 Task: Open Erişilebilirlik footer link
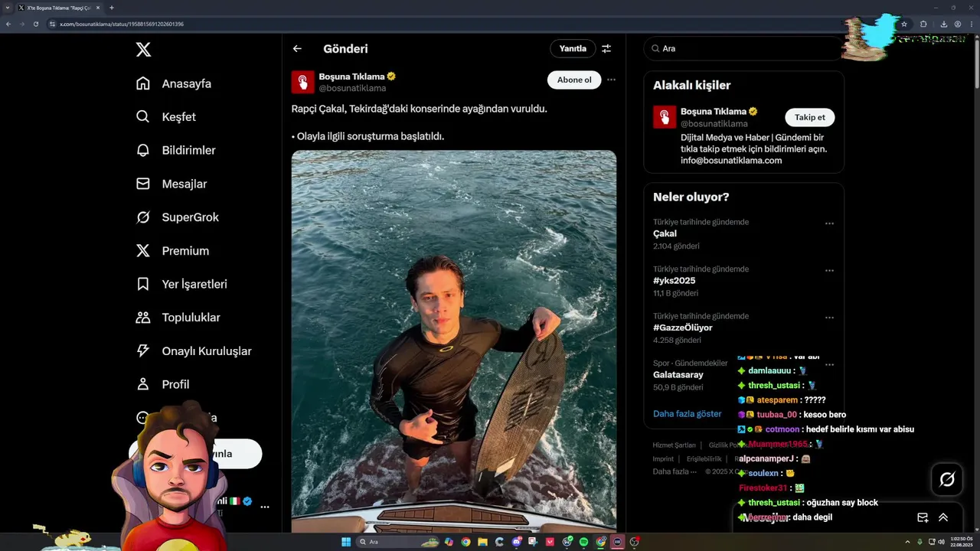click(x=704, y=458)
